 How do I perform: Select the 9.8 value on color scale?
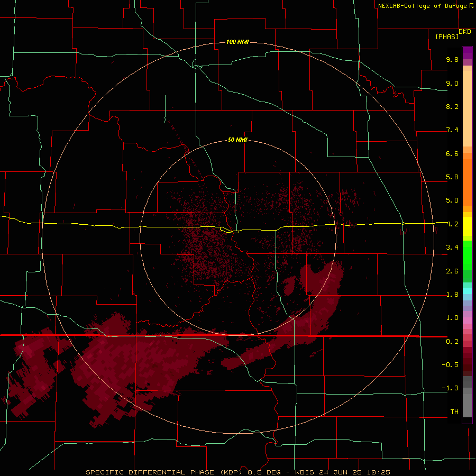tap(452, 59)
